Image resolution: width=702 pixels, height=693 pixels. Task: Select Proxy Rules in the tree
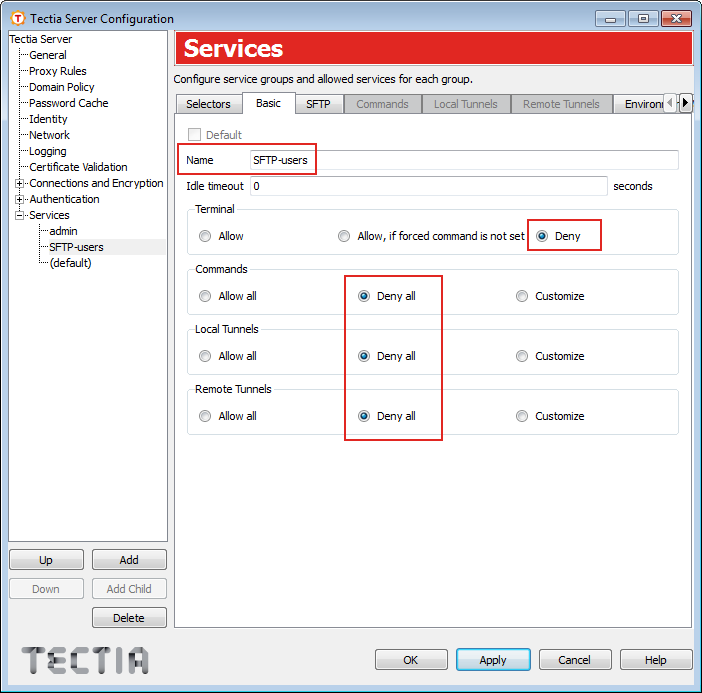pyautogui.click(x=58, y=71)
